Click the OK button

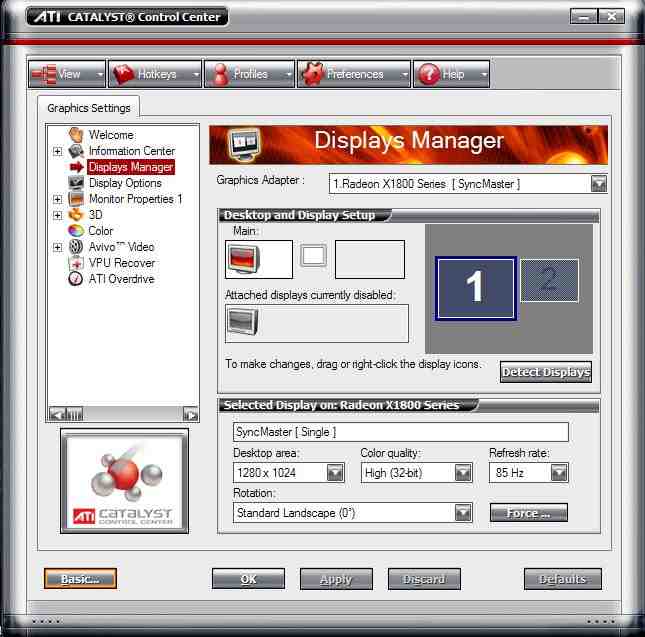(248, 579)
